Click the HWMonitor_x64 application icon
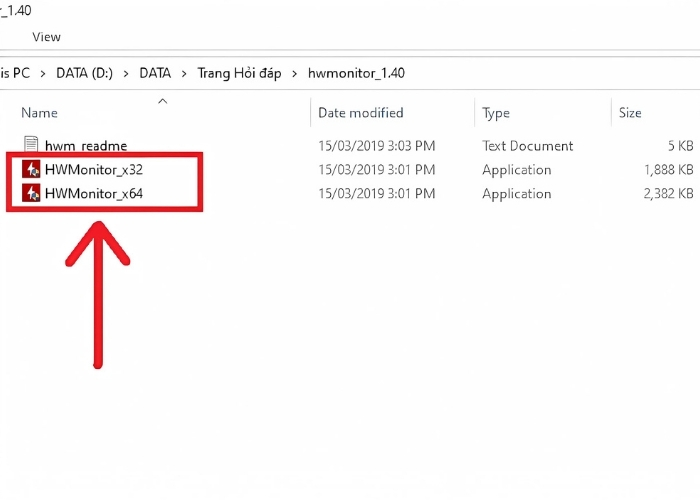This screenshot has height=500, width=700. (30, 193)
